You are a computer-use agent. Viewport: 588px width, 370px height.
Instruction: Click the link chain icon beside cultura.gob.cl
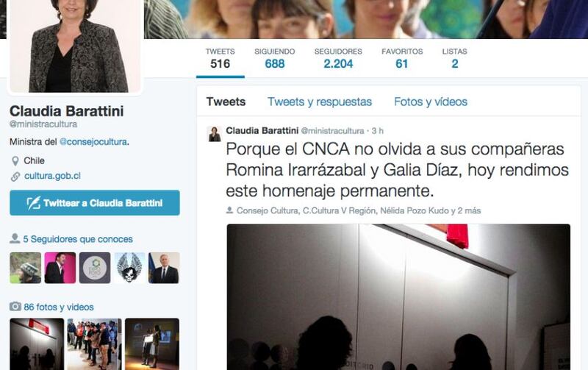point(15,177)
